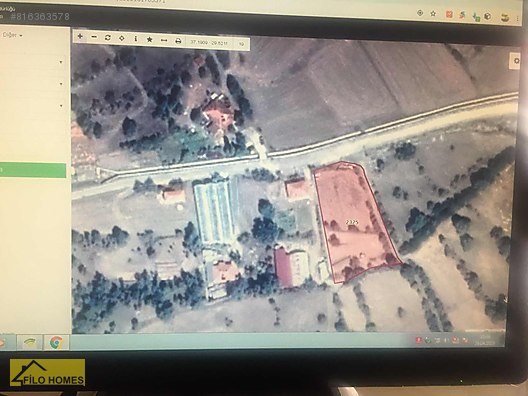Refresh the map using the circular arrows icon

[x=108, y=38]
